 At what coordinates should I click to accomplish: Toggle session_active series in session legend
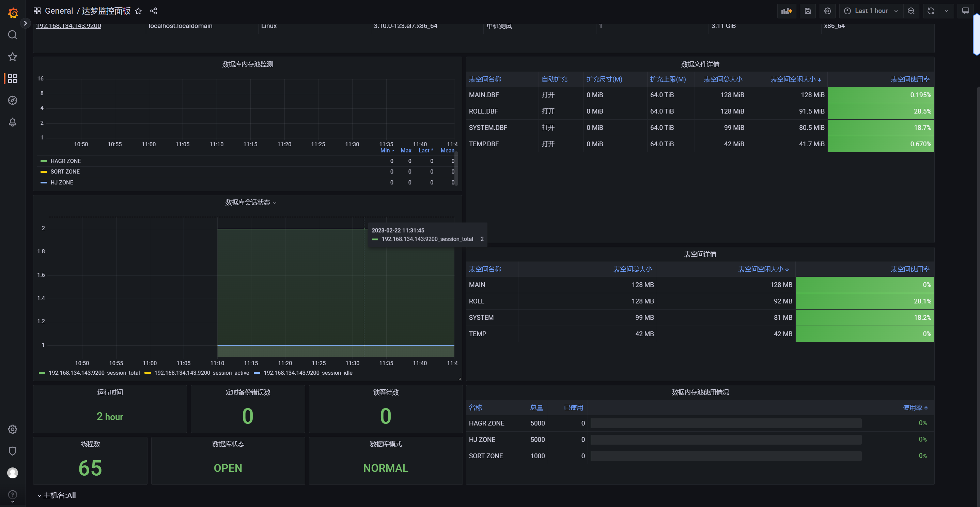click(202, 373)
